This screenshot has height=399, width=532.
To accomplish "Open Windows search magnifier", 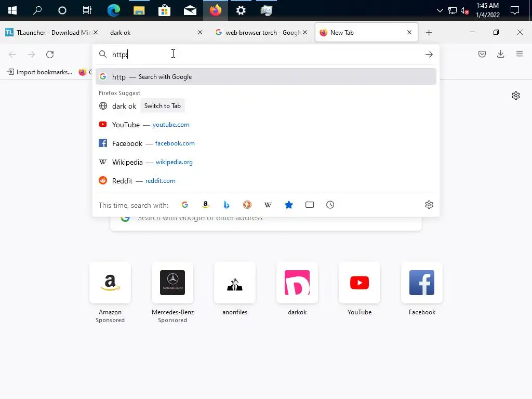I will pos(37,10).
